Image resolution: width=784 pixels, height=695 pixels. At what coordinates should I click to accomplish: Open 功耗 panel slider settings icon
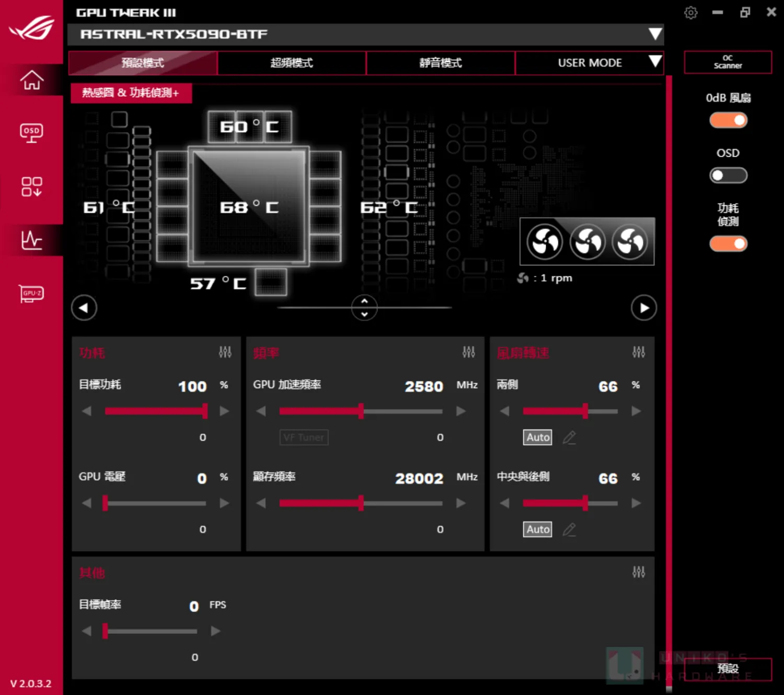[225, 352]
